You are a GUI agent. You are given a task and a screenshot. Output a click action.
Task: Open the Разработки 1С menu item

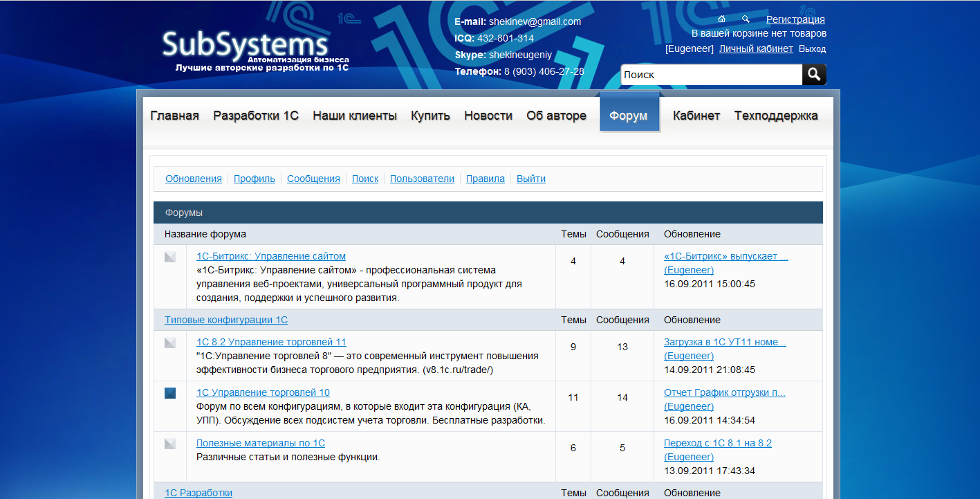[x=256, y=116]
